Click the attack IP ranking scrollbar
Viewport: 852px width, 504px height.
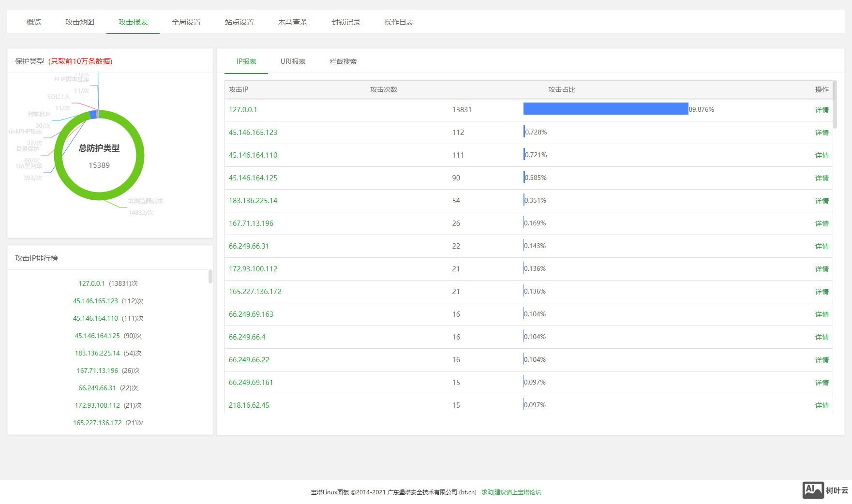pos(210,277)
